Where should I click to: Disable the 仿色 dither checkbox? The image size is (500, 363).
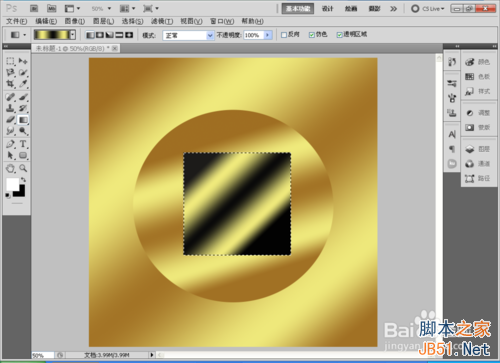pos(312,35)
